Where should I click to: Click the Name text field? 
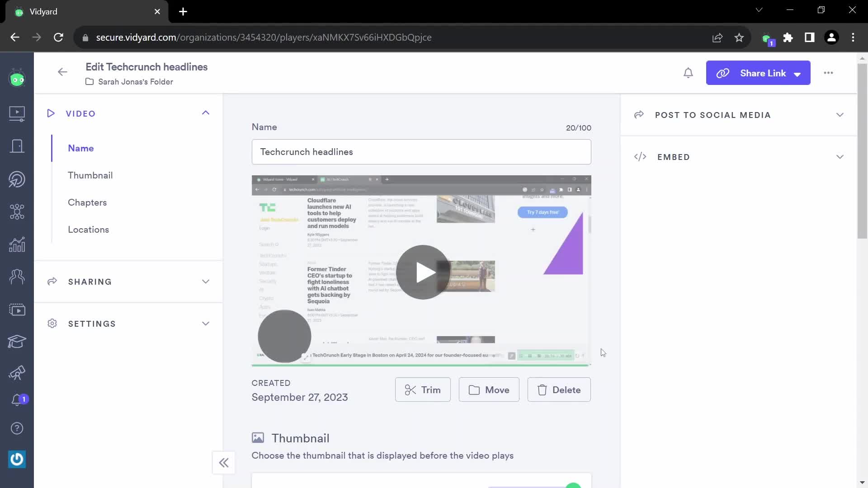coord(421,152)
